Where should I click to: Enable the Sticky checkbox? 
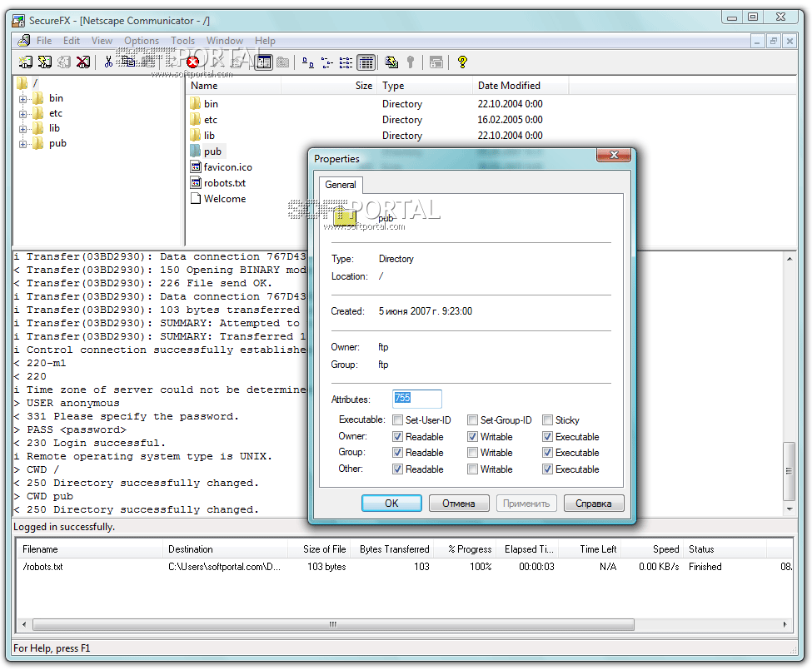pos(547,420)
